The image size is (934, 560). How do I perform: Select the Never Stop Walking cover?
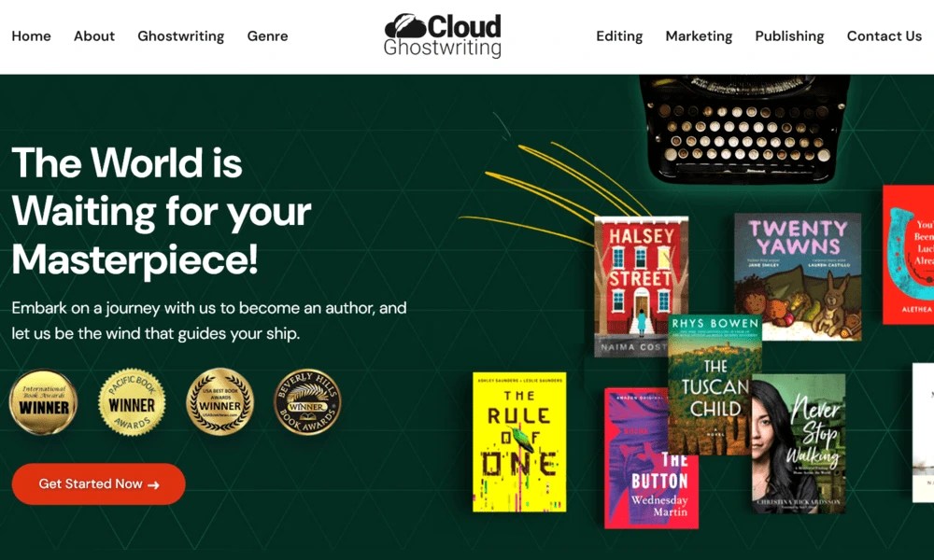pyautogui.click(x=799, y=443)
